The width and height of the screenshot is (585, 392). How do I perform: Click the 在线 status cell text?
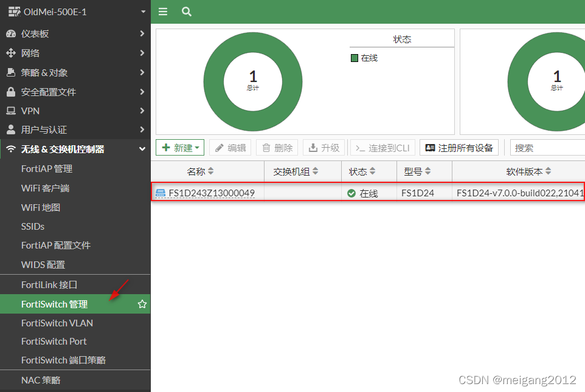click(x=369, y=193)
